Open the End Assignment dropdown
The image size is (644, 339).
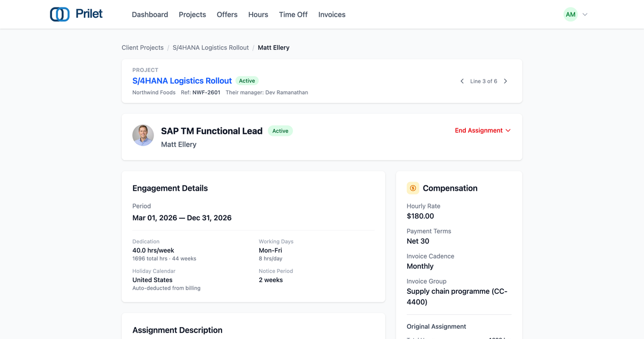pyautogui.click(x=483, y=131)
